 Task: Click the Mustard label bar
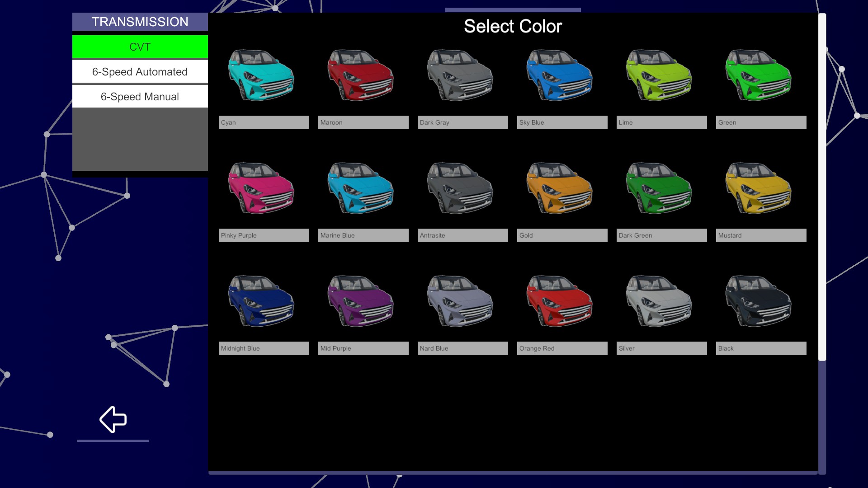click(x=761, y=235)
